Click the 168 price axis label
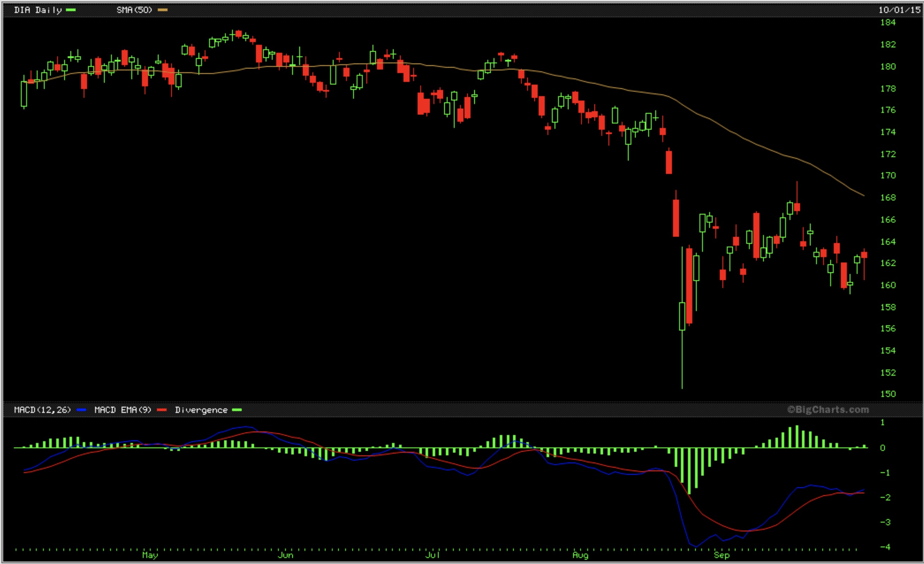The width and height of the screenshot is (924, 564). point(888,197)
